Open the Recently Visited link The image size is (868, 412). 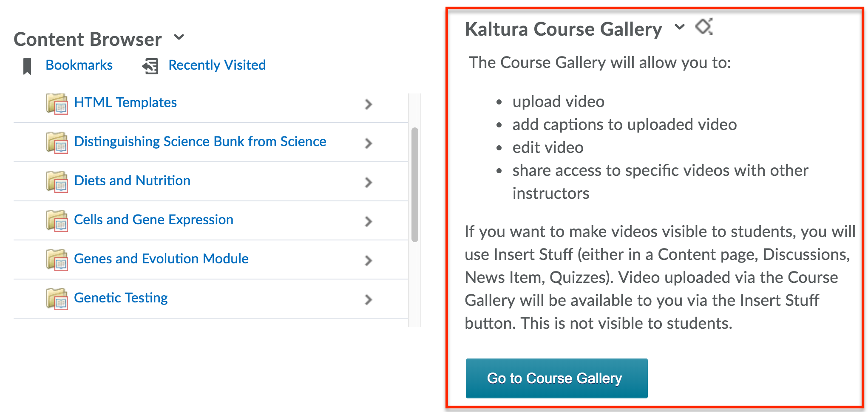coord(217,65)
